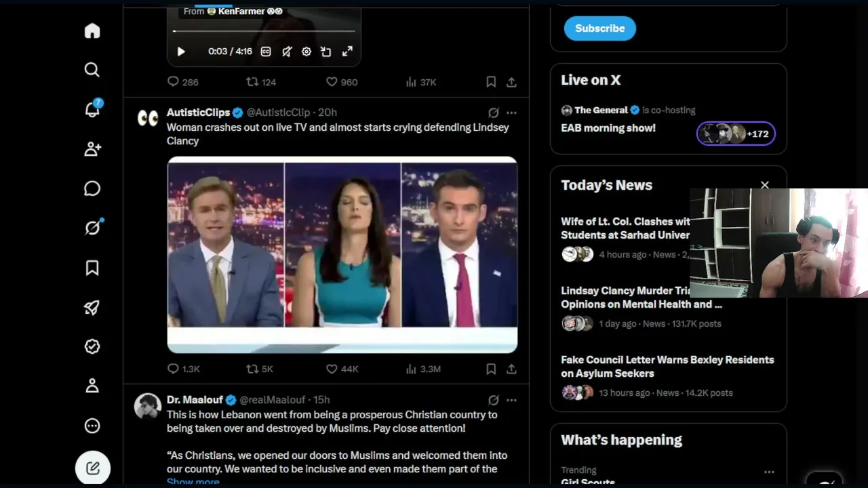Open the Follow people sidebar icon
868x488 pixels.
click(x=92, y=149)
